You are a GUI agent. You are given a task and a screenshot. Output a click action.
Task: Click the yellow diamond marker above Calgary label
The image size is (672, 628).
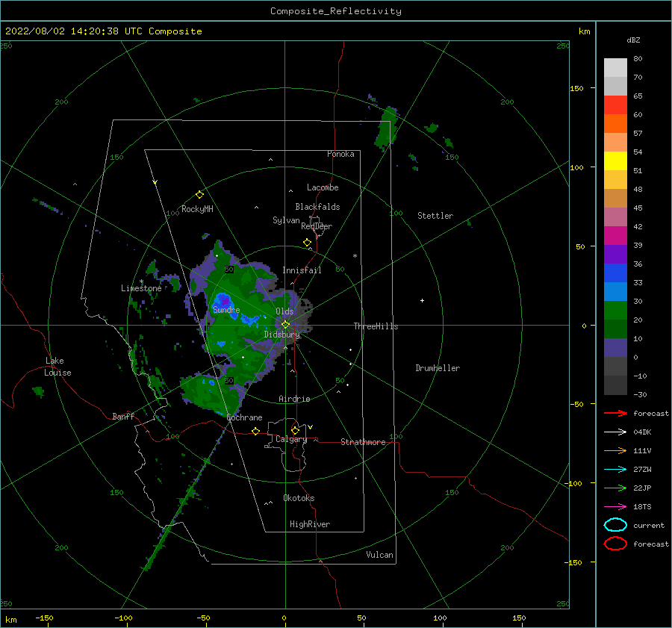295,430
